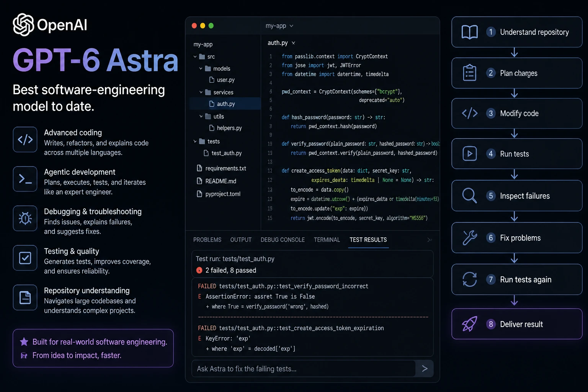Click the star icon beside Built for real-world
Viewport: 588px width, 392px height.
(24, 341)
